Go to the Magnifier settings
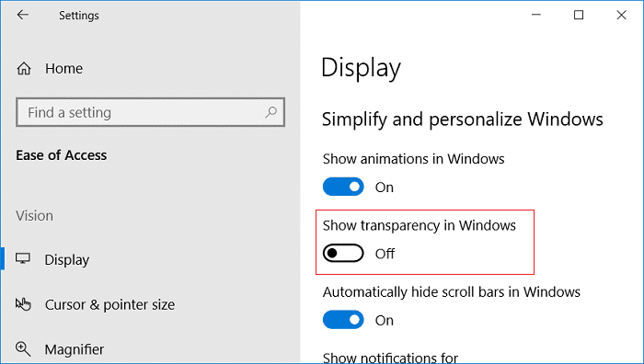 pos(75,349)
